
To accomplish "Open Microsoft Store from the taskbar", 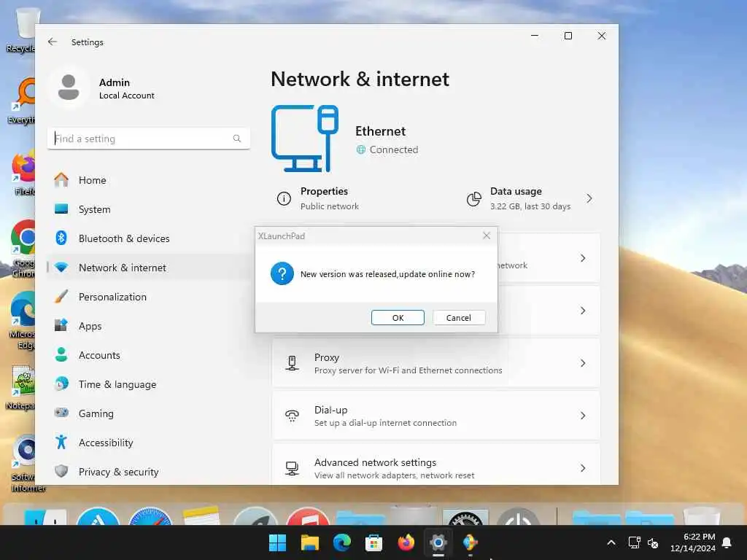I will (374, 542).
